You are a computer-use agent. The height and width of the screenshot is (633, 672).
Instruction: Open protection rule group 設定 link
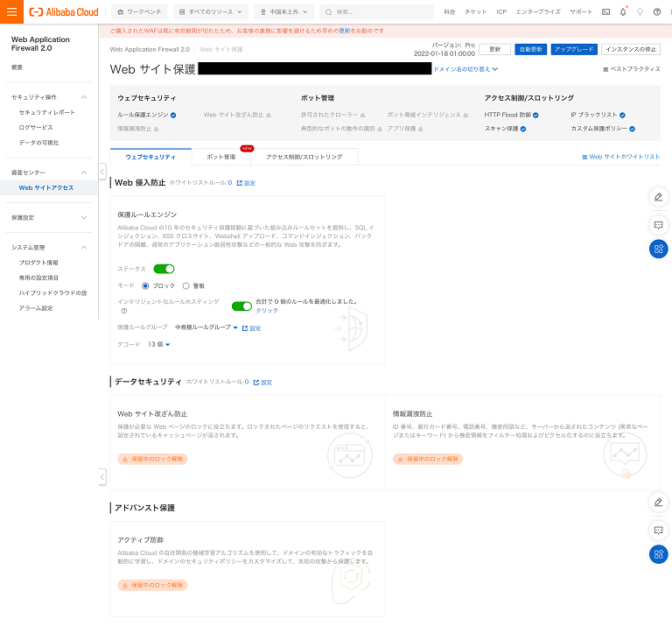[x=252, y=328]
